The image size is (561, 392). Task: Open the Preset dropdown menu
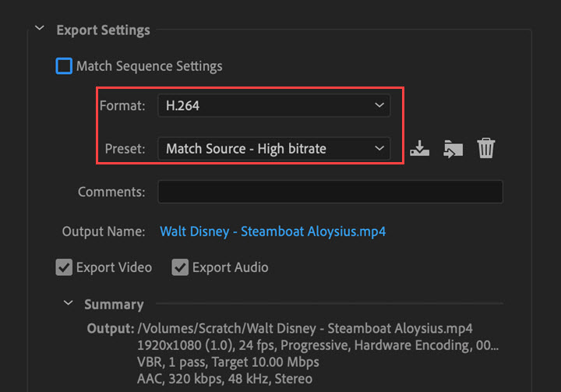[x=273, y=148]
